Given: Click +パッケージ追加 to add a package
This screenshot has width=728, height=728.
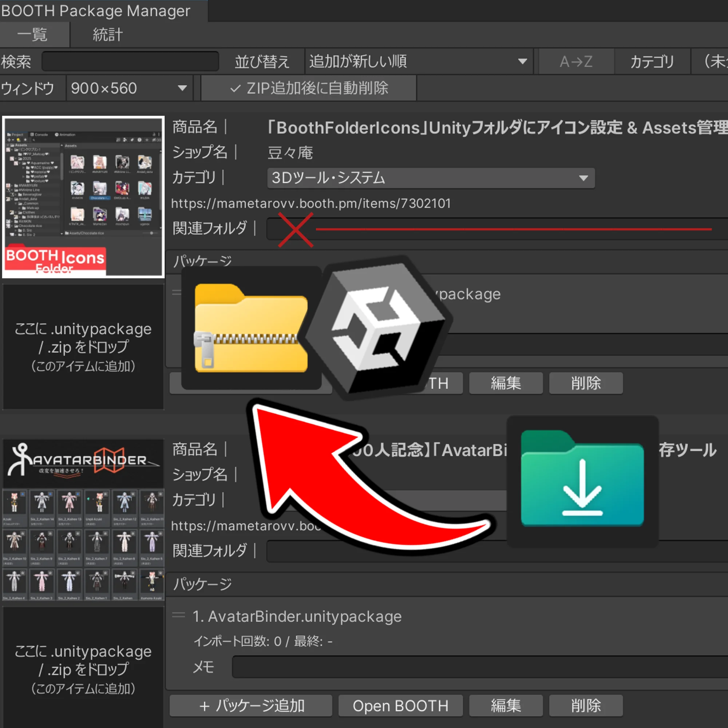Looking at the screenshot, I should pos(250,705).
